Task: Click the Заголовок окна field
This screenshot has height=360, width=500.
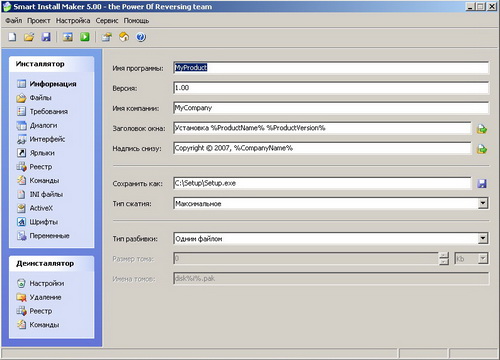Action: click(x=322, y=128)
